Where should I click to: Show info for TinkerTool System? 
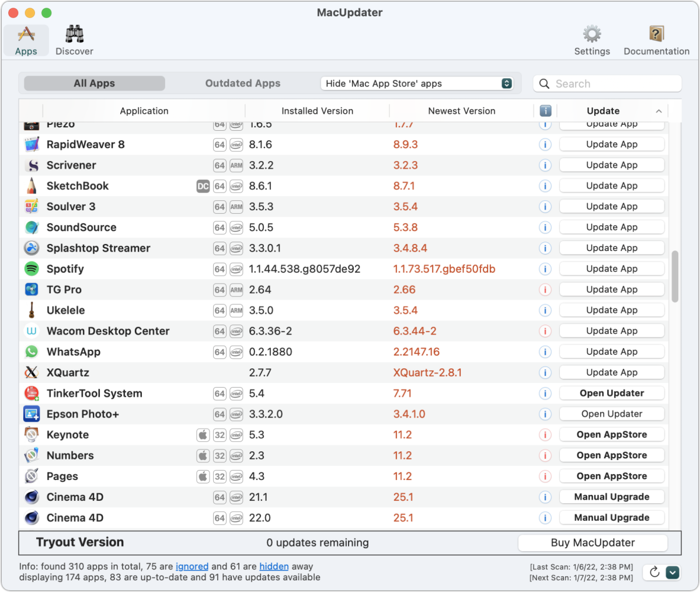[545, 393]
